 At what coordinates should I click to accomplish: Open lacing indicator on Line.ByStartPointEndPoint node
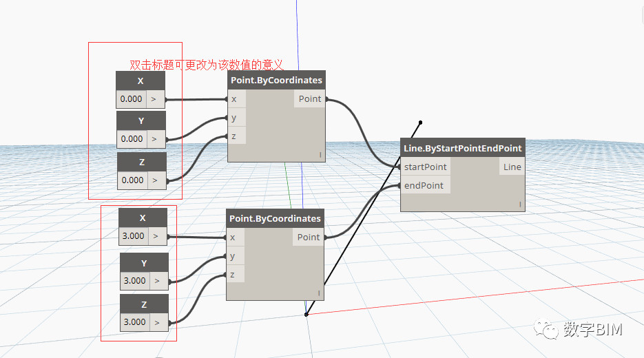[x=520, y=204]
